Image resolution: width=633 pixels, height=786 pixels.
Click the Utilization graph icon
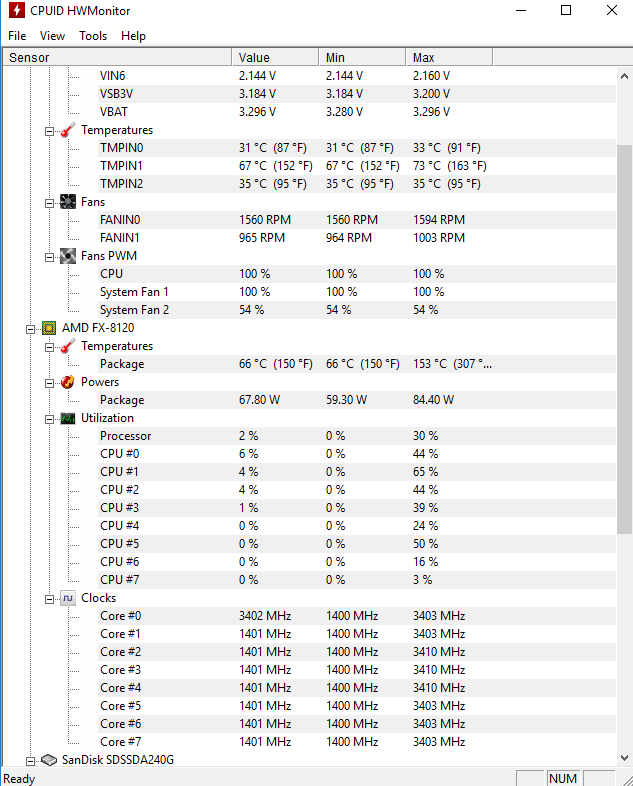click(67, 418)
